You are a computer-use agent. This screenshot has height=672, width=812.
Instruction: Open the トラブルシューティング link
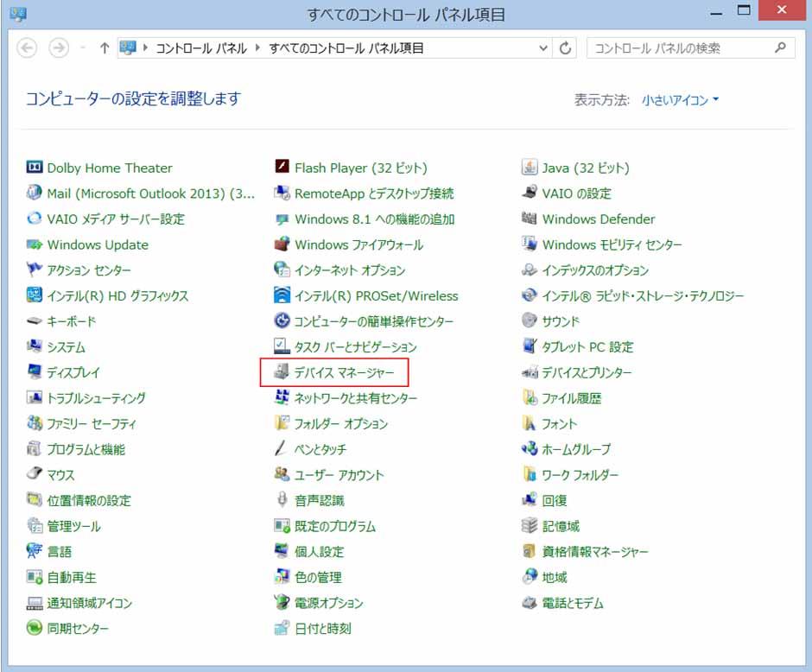[97, 397]
